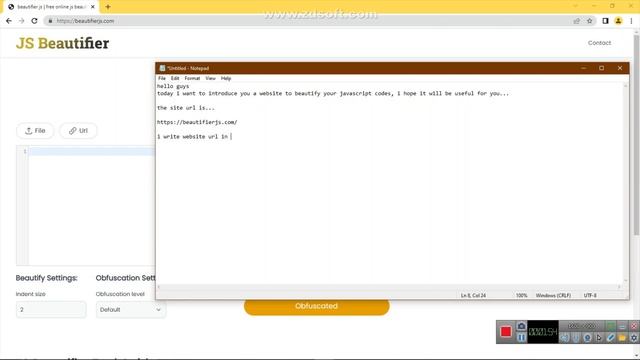Image resolution: width=640 pixels, height=360 pixels.
Task: Click the UTF-8 encoding status entry
Action: (x=590, y=295)
